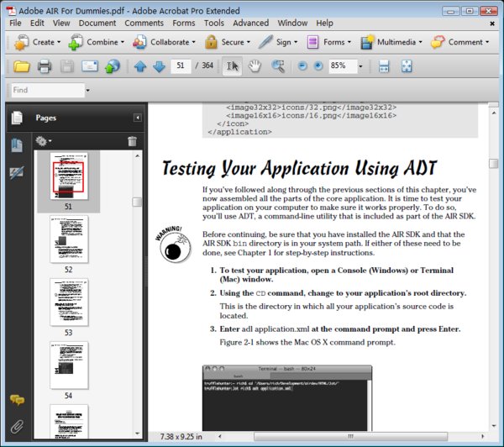Toggle scrolling pages view mode
Screen dimensions: 504x447
pyautogui.click(x=384, y=66)
